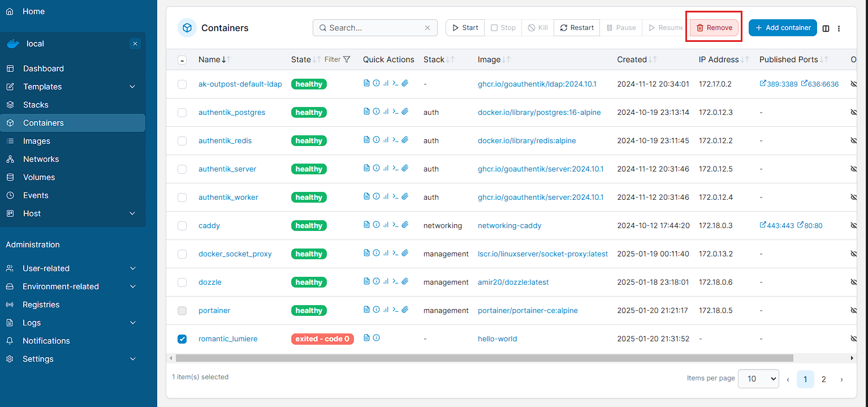Attach to the caddy container
The height and width of the screenshot is (407, 868).
(405, 225)
